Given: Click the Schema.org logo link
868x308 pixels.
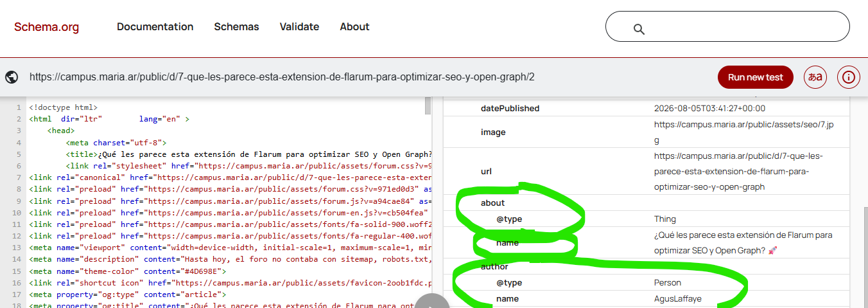Looking at the screenshot, I should coord(47,27).
